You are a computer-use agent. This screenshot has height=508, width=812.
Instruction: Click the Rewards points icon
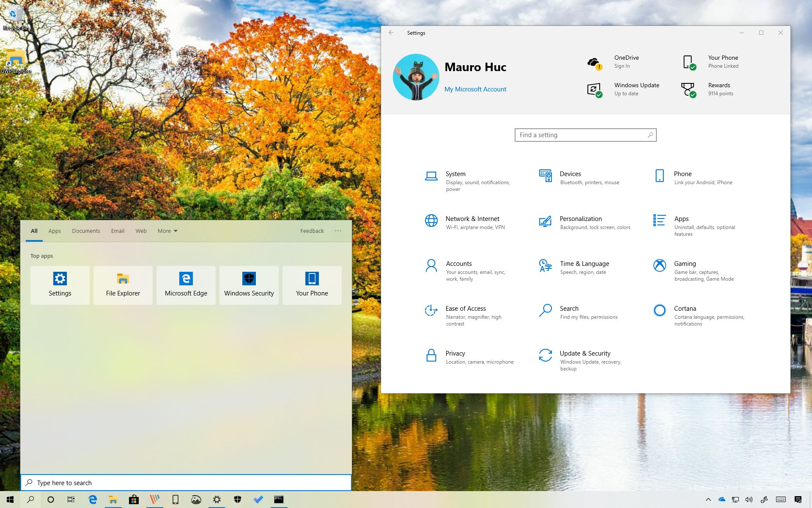tap(689, 90)
